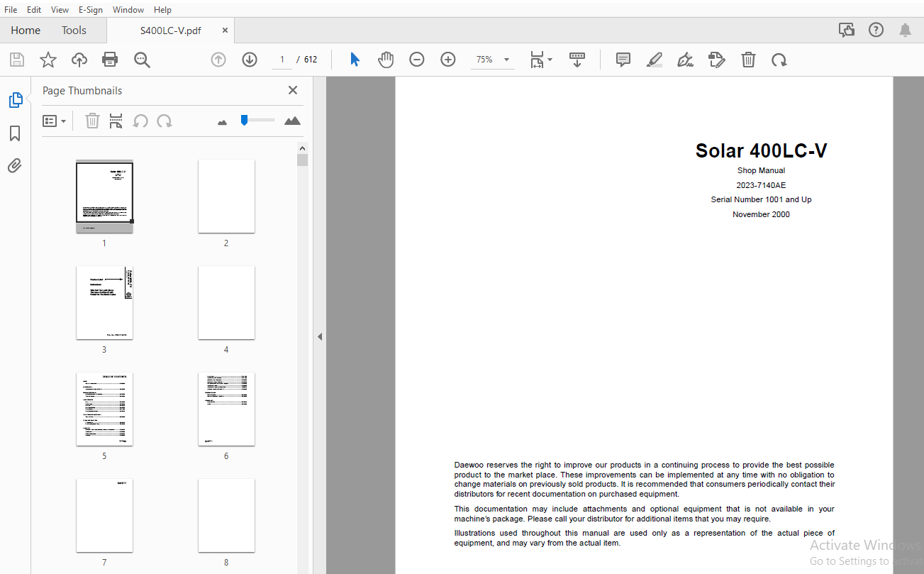
Task: Open the File menu
Action: point(11,10)
